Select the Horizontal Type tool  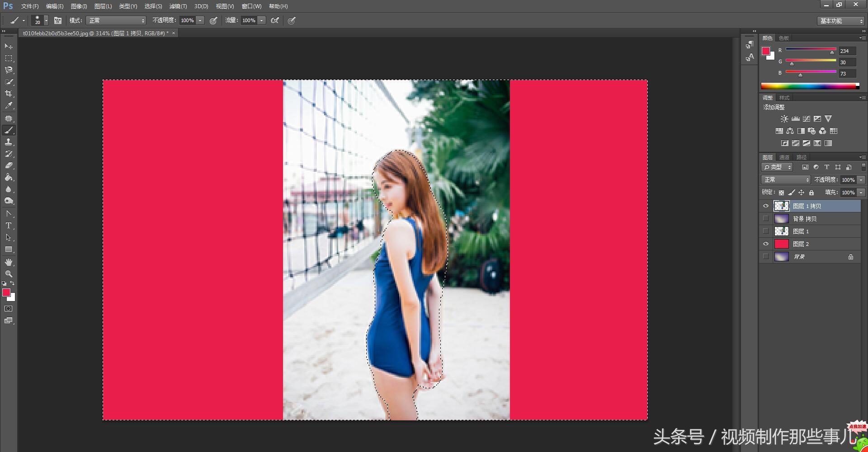9,226
